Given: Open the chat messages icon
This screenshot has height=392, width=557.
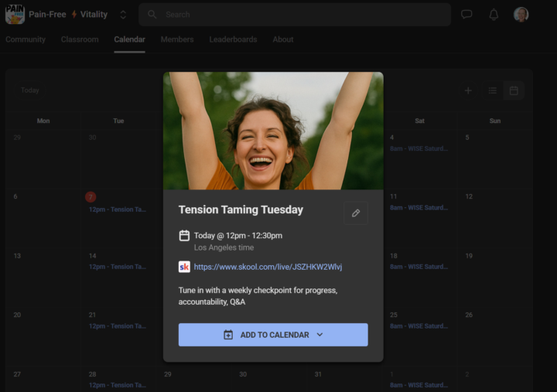Looking at the screenshot, I should pos(466,15).
